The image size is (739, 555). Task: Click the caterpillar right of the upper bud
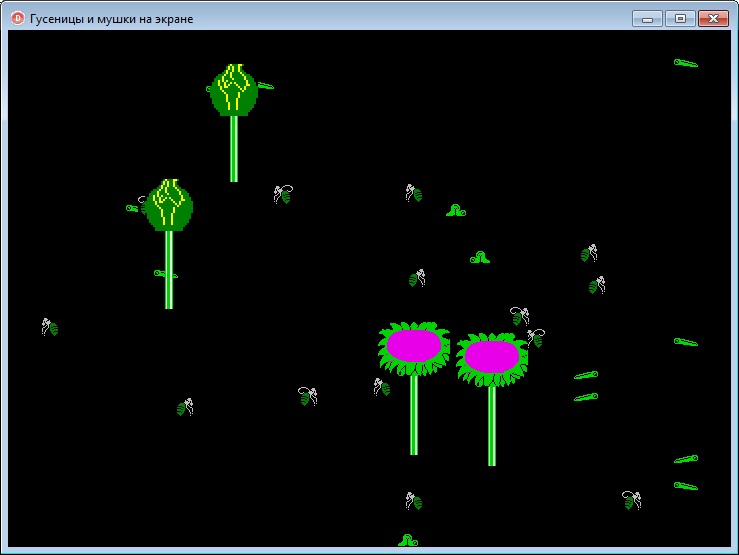266,86
